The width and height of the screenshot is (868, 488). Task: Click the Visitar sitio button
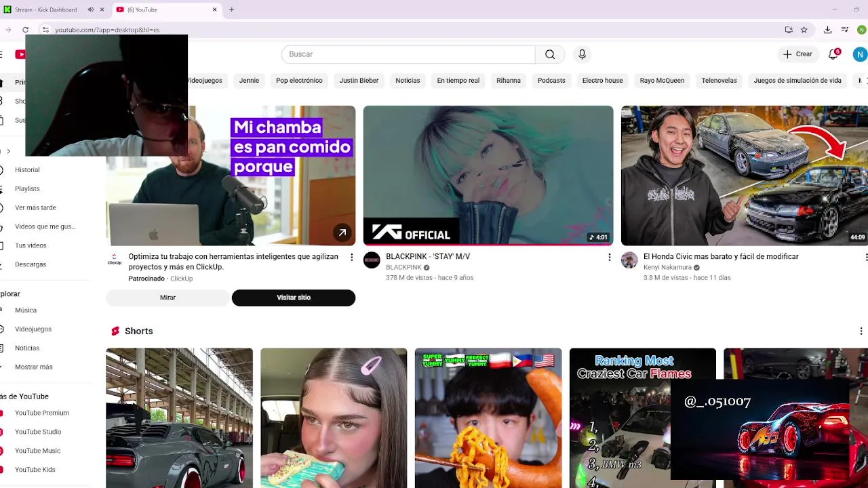tap(294, 298)
